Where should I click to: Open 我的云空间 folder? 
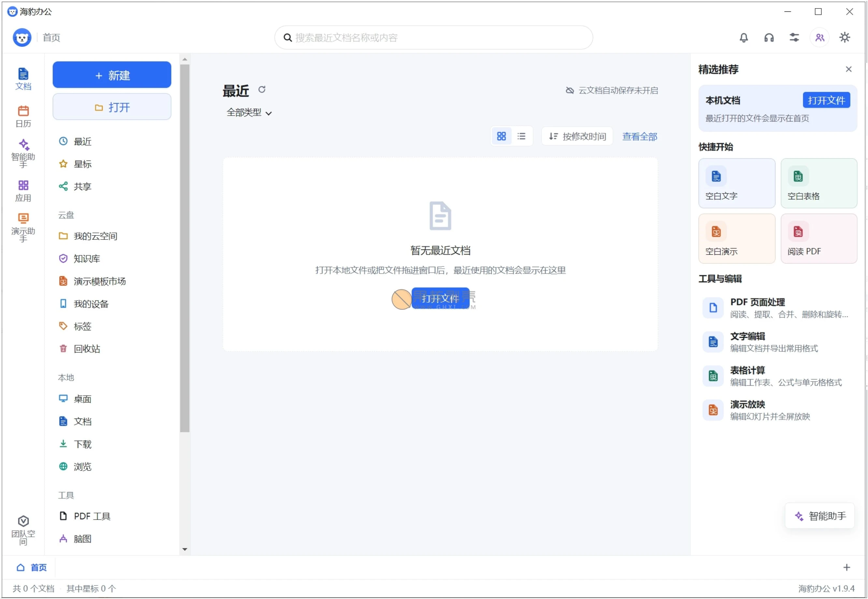point(112,236)
